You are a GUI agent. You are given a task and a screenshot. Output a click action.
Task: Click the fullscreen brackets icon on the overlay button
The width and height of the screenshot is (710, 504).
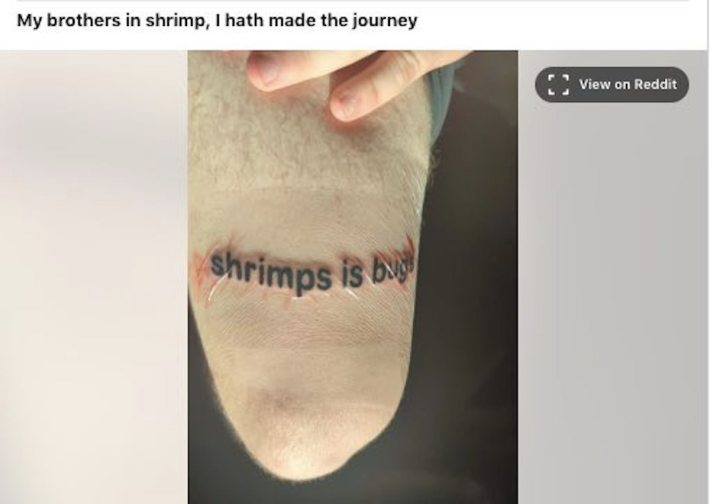(x=558, y=85)
